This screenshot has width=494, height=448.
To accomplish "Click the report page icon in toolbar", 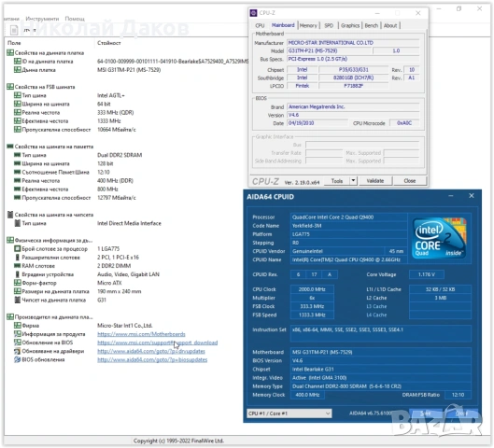I will tap(14, 30).
